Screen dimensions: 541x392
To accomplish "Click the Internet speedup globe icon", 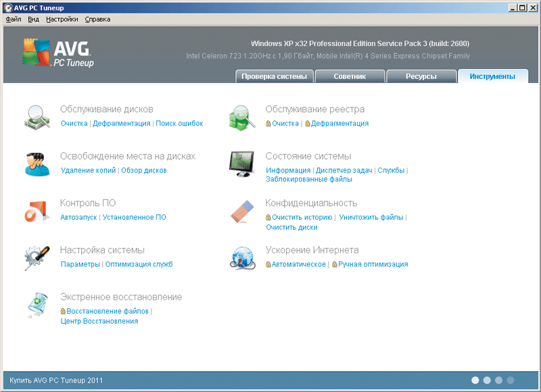I will [x=242, y=258].
